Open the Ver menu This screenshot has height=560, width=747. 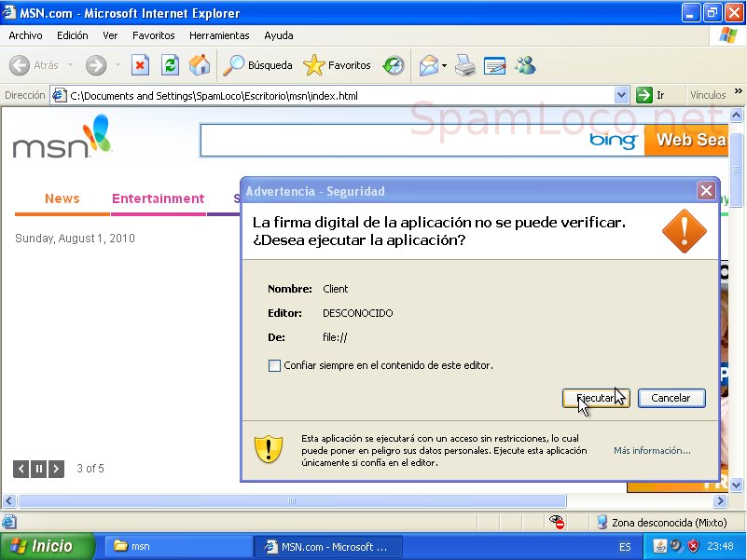[x=110, y=35]
